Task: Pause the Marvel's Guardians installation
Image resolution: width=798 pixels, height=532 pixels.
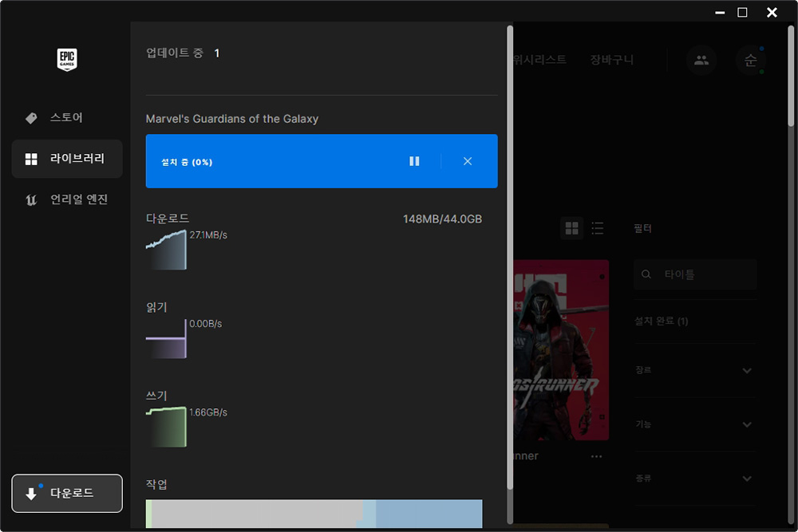Action: (414, 161)
